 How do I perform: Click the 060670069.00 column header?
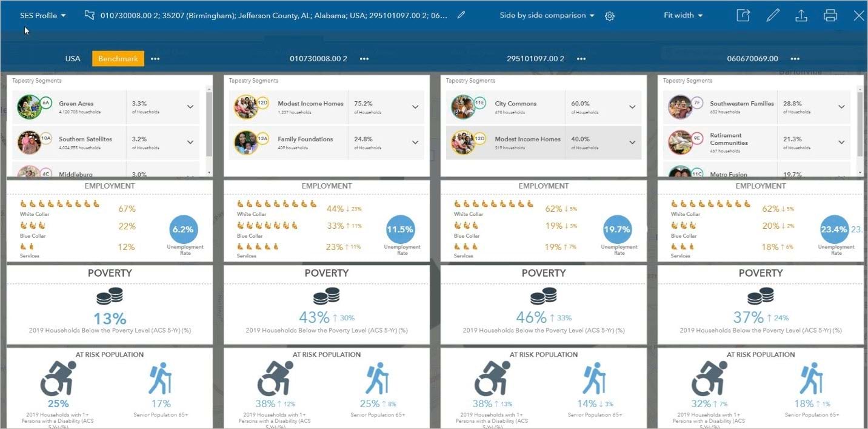[753, 59]
